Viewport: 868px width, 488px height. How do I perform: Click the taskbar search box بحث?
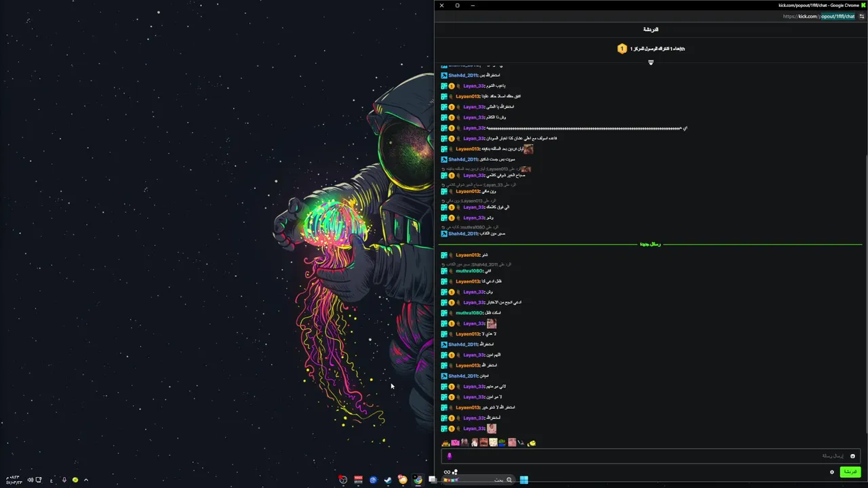tap(479, 480)
